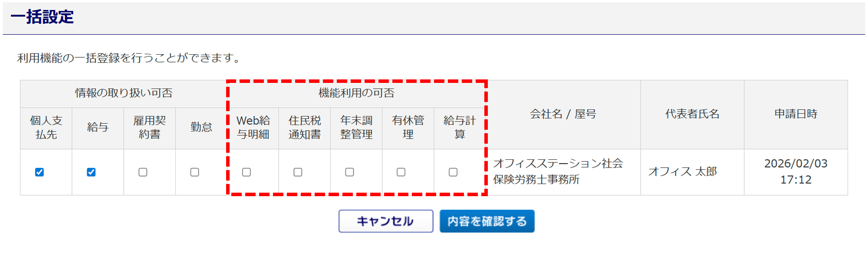Image resolution: width=868 pixels, height=253 pixels.
Task: Click the 申請日時 column header
Action: click(x=796, y=114)
